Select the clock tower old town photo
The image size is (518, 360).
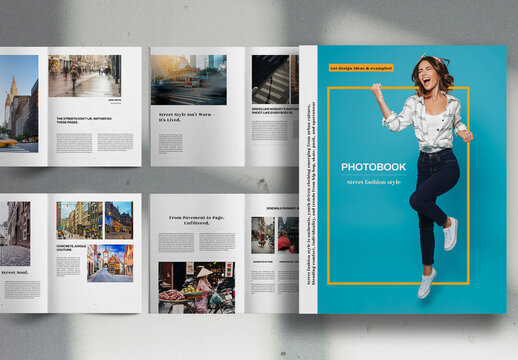coord(110,263)
